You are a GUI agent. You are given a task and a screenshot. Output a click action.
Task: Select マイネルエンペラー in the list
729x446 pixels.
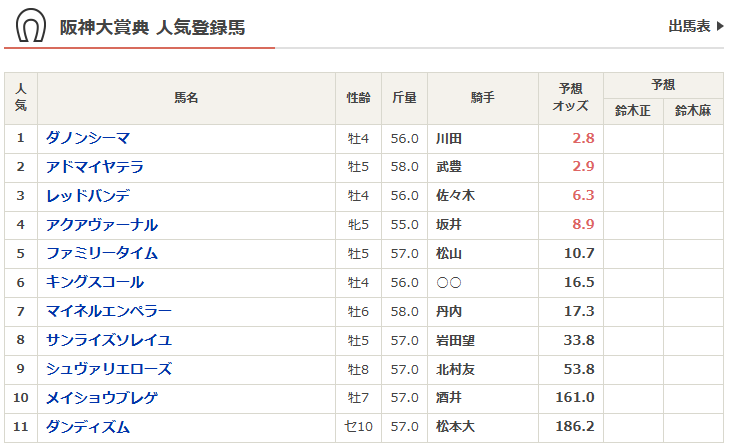pyautogui.click(x=109, y=312)
